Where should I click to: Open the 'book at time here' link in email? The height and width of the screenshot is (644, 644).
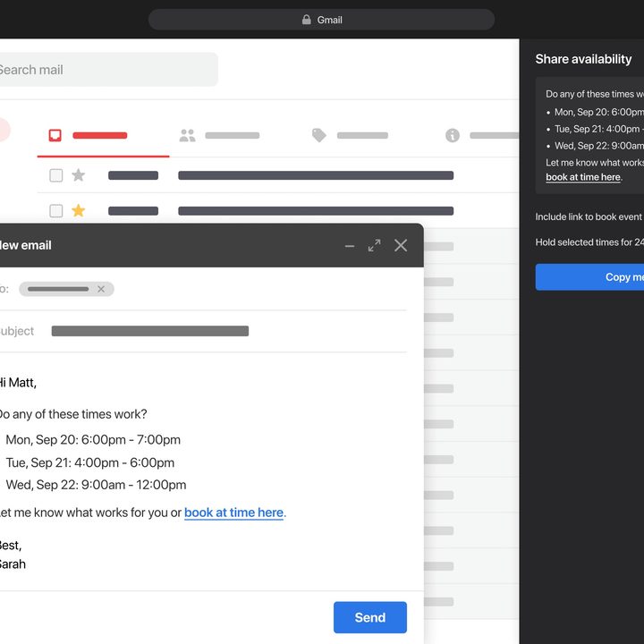coord(233,513)
